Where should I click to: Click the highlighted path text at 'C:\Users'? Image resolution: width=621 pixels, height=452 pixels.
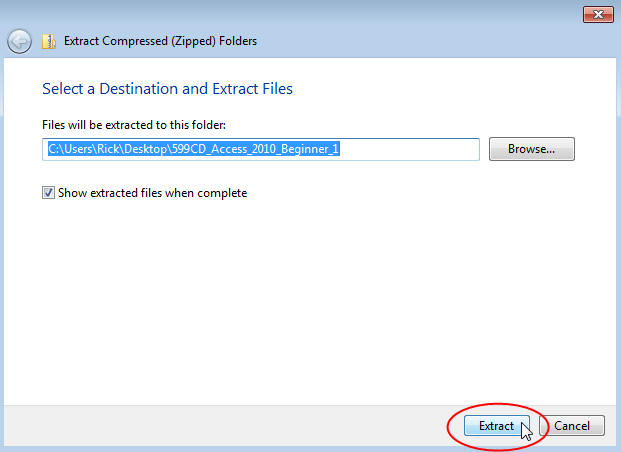68,149
